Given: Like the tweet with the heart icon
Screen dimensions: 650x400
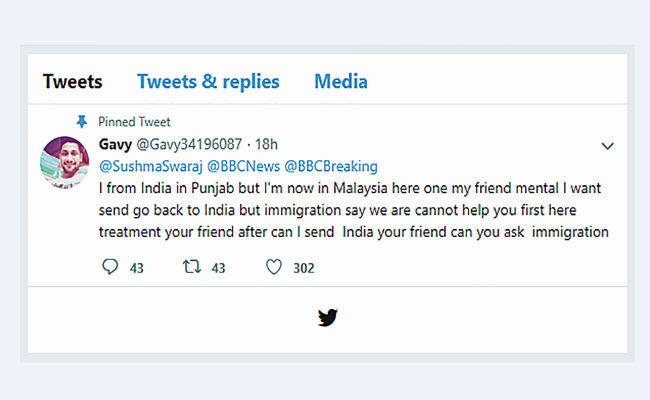Looking at the screenshot, I should click(273, 267).
